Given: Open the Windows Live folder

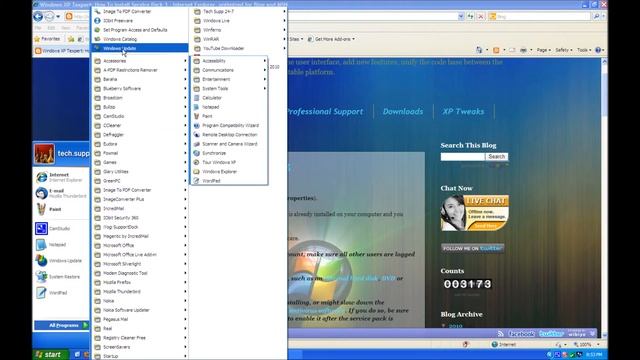Looking at the screenshot, I should 239,21.
